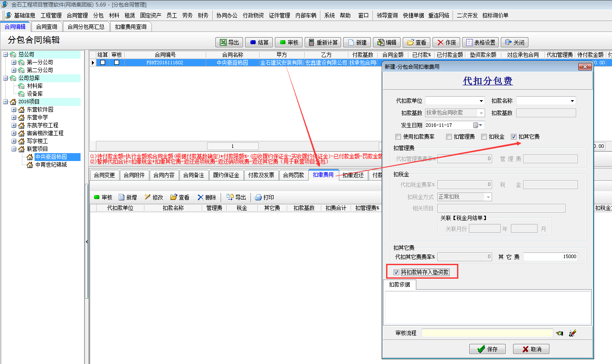Click the 删除 delete icon in sub-toolbar
This screenshot has height=364, width=612.
tap(207, 197)
